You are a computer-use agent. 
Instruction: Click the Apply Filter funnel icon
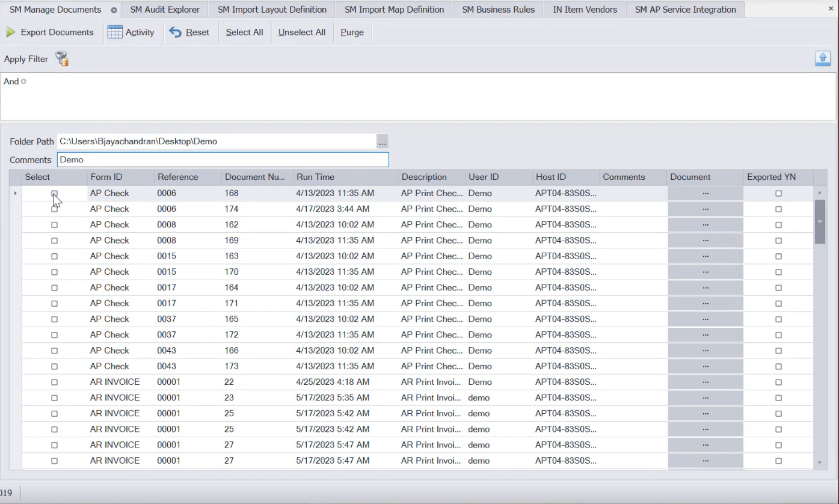(x=62, y=59)
